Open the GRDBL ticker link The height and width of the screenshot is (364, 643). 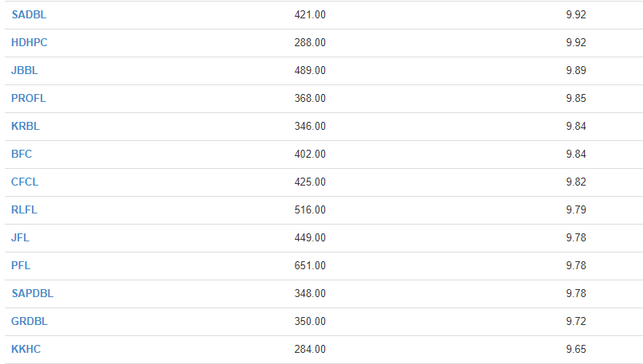pos(29,321)
